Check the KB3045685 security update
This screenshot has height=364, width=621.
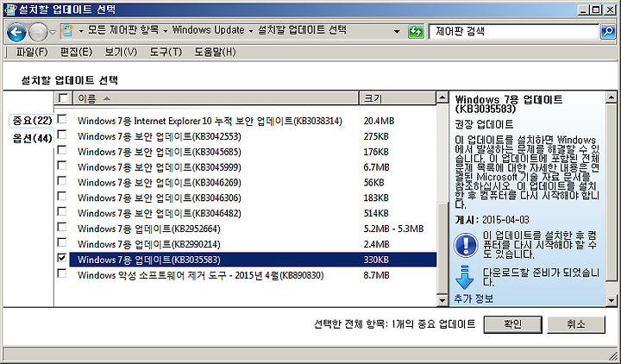click(62, 150)
